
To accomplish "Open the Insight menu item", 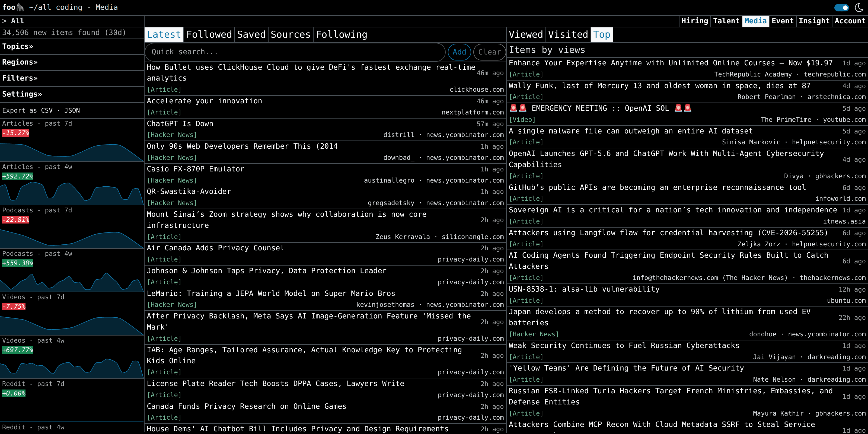I will 814,21.
